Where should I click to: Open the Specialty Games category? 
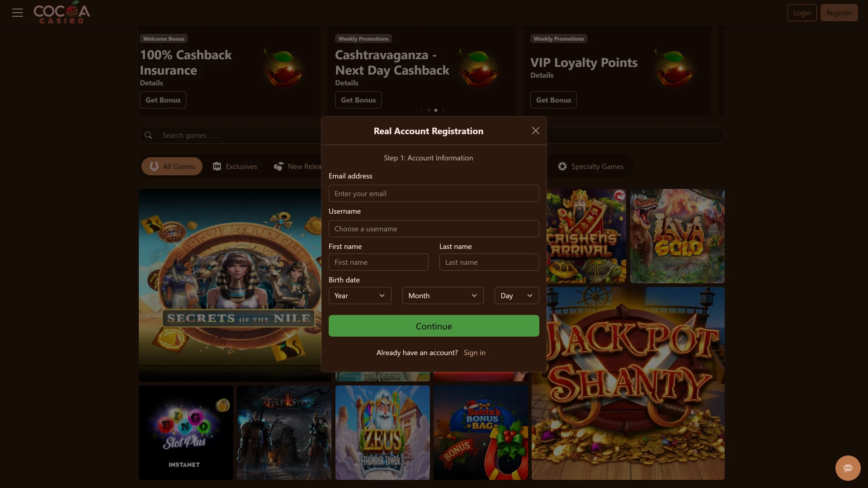[591, 166]
